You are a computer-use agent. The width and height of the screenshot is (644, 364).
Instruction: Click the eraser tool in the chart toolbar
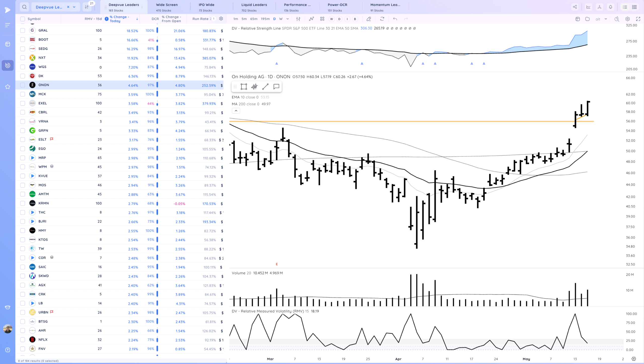369,19
